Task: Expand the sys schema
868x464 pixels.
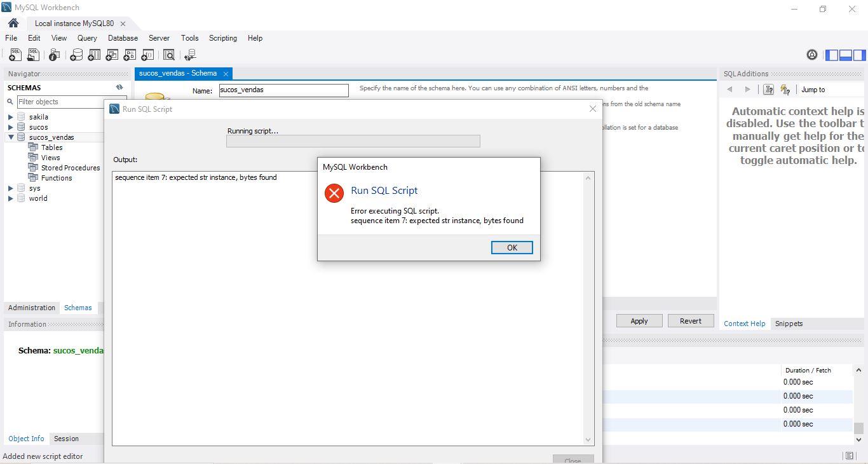Action: tap(11, 188)
